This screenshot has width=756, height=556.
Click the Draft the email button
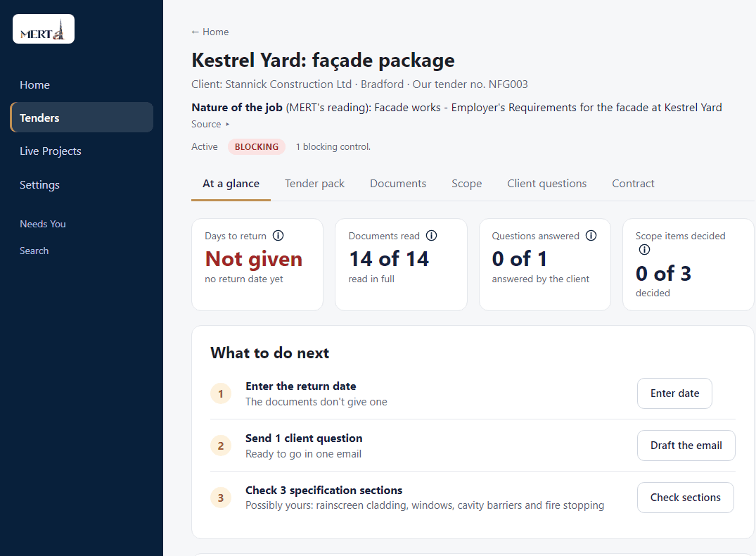pos(686,446)
